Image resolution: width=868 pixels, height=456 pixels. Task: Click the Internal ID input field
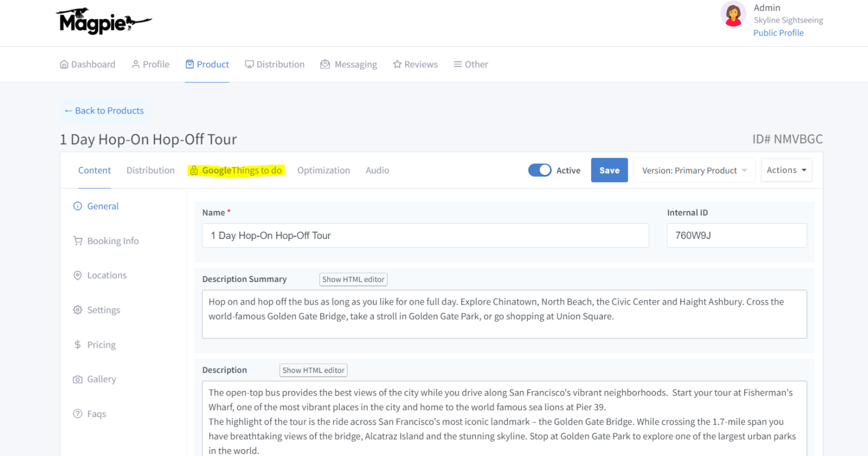coord(736,236)
